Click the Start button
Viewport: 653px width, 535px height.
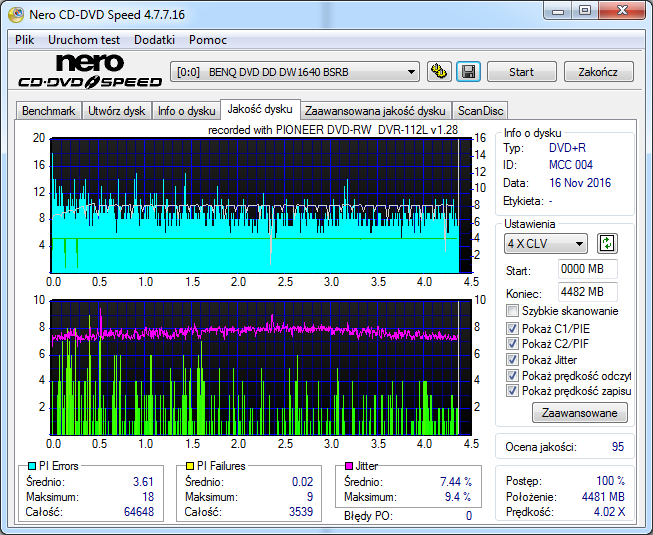click(x=521, y=72)
